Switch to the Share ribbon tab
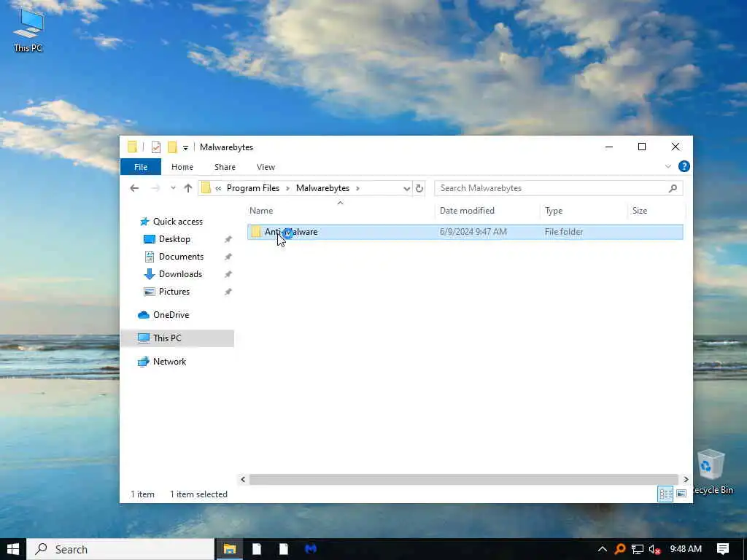This screenshot has width=747, height=560. [x=225, y=167]
